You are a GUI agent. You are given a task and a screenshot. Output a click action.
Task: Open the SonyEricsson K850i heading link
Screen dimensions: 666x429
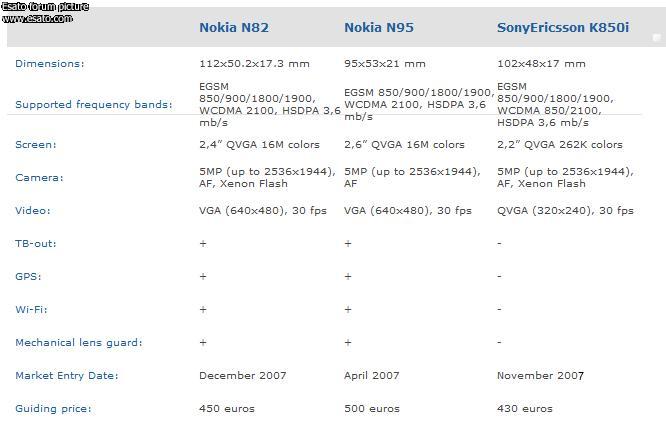[x=563, y=28]
